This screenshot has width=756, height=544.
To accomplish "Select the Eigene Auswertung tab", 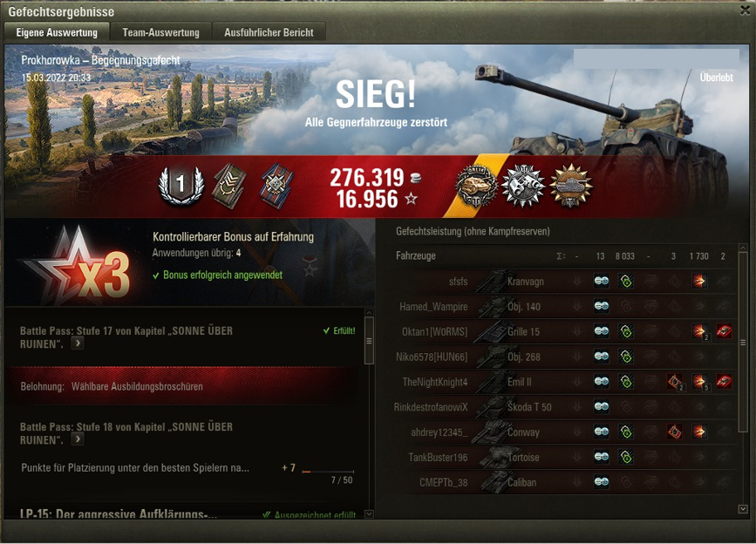I will [x=57, y=32].
